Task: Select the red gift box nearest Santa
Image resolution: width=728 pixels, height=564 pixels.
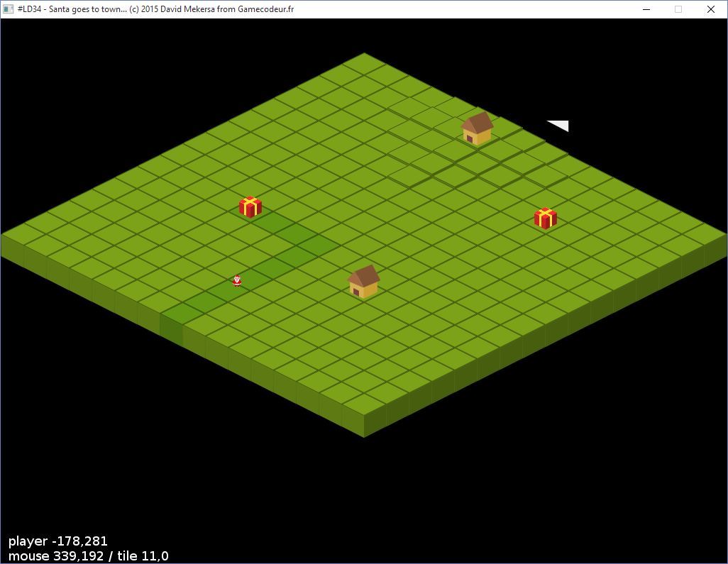Action: pos(250,206)
